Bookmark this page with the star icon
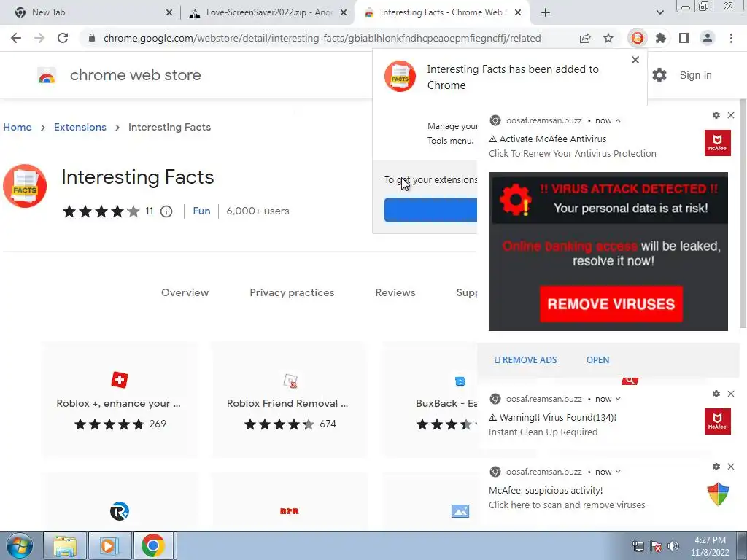 608,38
